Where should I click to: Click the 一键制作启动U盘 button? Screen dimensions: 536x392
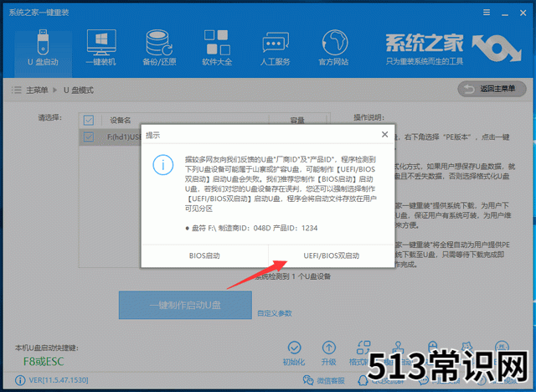point(185,305)
